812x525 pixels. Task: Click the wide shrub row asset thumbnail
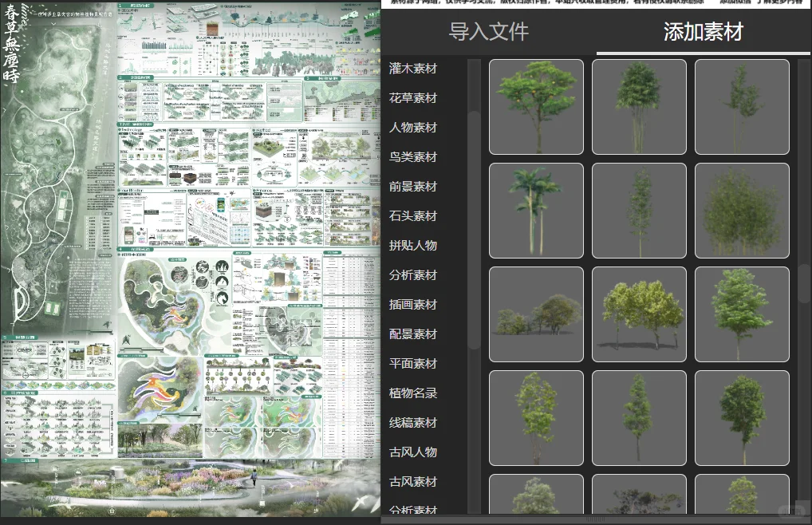click(x=535, y=314)
